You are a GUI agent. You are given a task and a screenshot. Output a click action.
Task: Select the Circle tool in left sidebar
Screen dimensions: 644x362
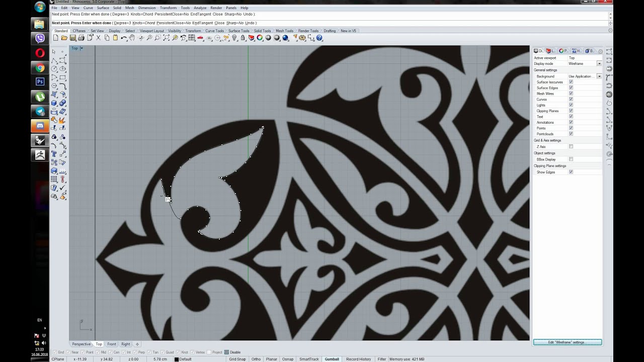54,68
